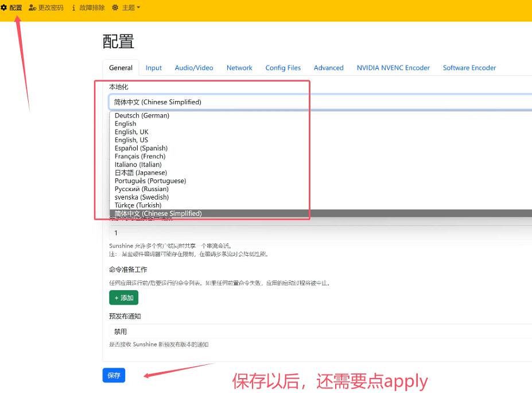The height and width of the screenshot is (393, 532).
Task: Switch to the Input tab
Action: pyautogui.click(x=153, y=68)
